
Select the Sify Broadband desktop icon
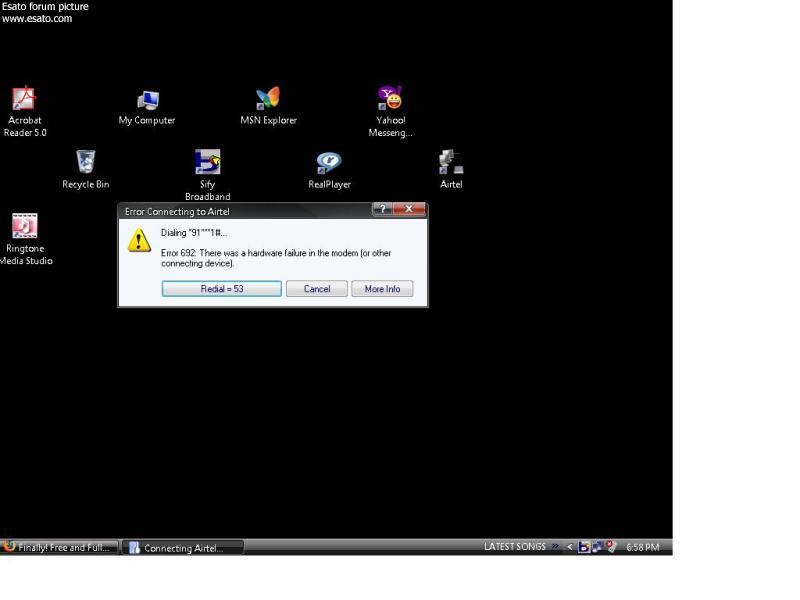click(x=207, y=174)
